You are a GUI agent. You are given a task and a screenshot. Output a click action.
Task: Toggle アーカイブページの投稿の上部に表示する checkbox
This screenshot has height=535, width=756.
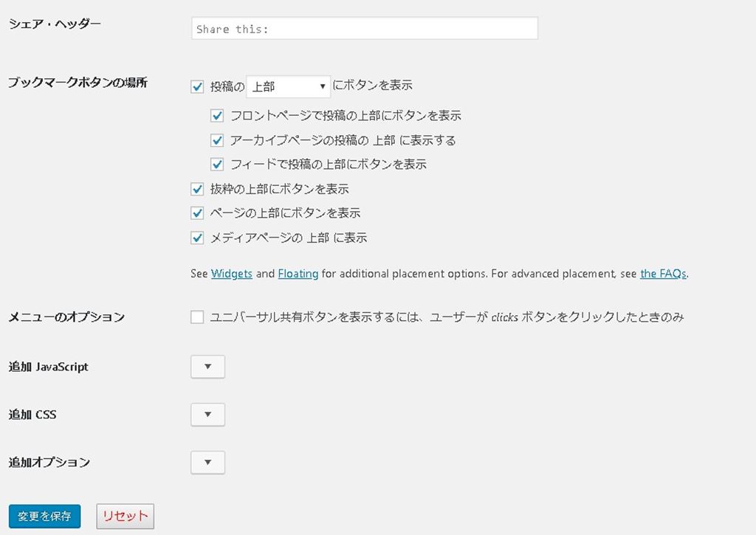(x=217, y=140)
